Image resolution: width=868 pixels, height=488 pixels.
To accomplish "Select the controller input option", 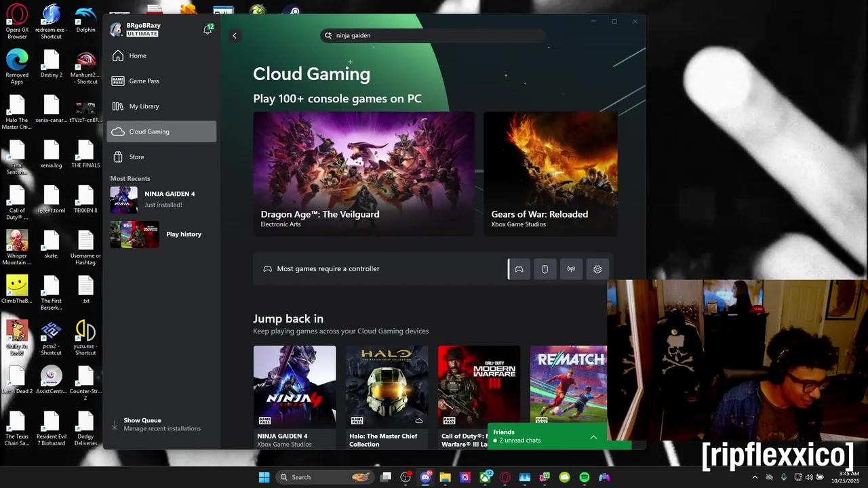I will coord(519,269).
